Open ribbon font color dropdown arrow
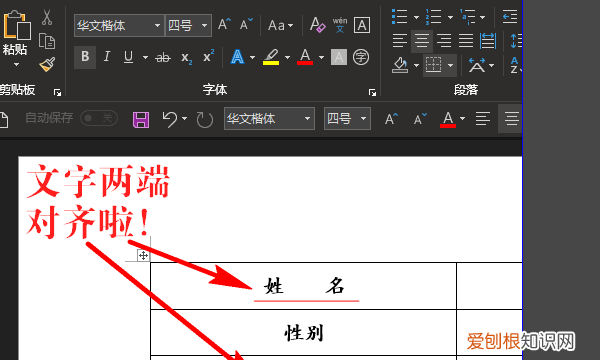600x360 pixels. coord(321,57)
